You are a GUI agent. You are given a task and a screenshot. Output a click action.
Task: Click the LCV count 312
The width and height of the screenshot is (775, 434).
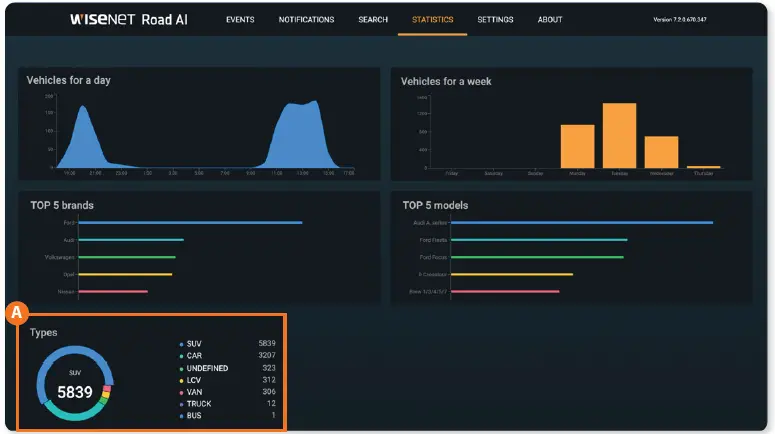[x=269, y=380]
